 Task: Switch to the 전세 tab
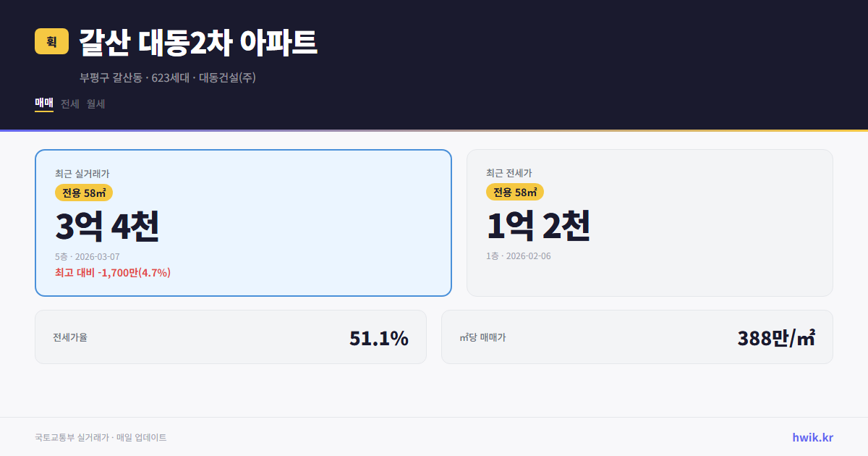click(x=69, y=104)
